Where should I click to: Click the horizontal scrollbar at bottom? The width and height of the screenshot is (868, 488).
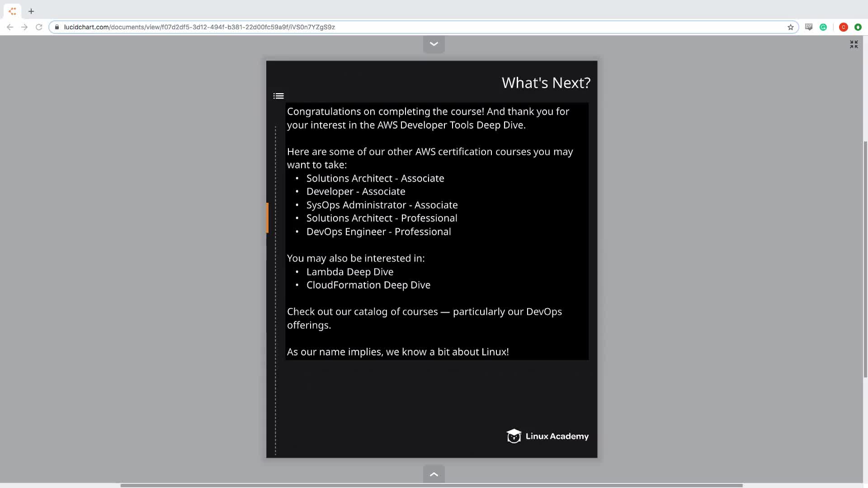(x=431, y=485)
